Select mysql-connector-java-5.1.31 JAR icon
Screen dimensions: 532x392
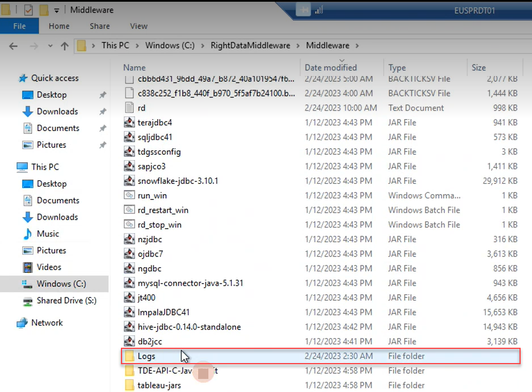click(129, 283)
